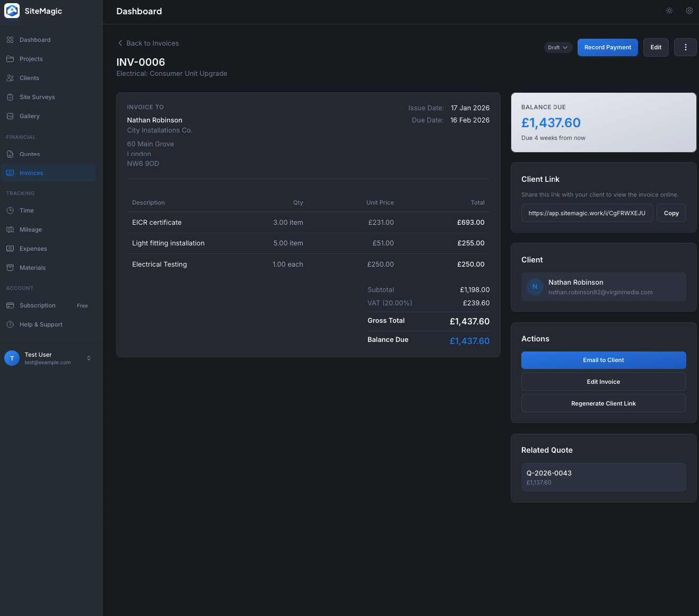Image resolution: width=699 pixels, height=616 pixels.
Task: Open the Gallery panel
Action: pyautogui.click(x=30, y=116)
